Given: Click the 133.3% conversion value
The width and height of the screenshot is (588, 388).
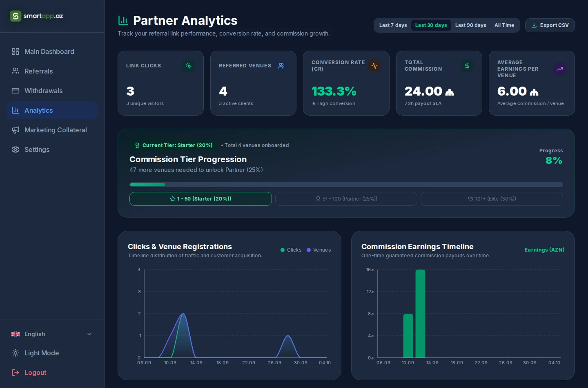Looking at the screenshot, I should click(x=334, y=91).
